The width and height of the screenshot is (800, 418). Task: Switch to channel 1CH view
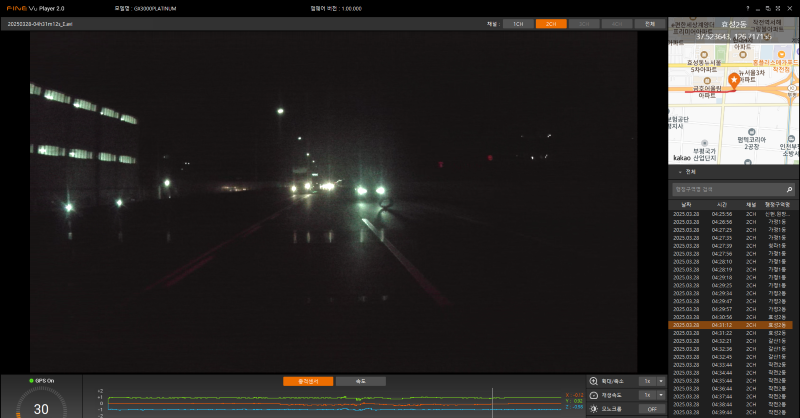(518, 24)
